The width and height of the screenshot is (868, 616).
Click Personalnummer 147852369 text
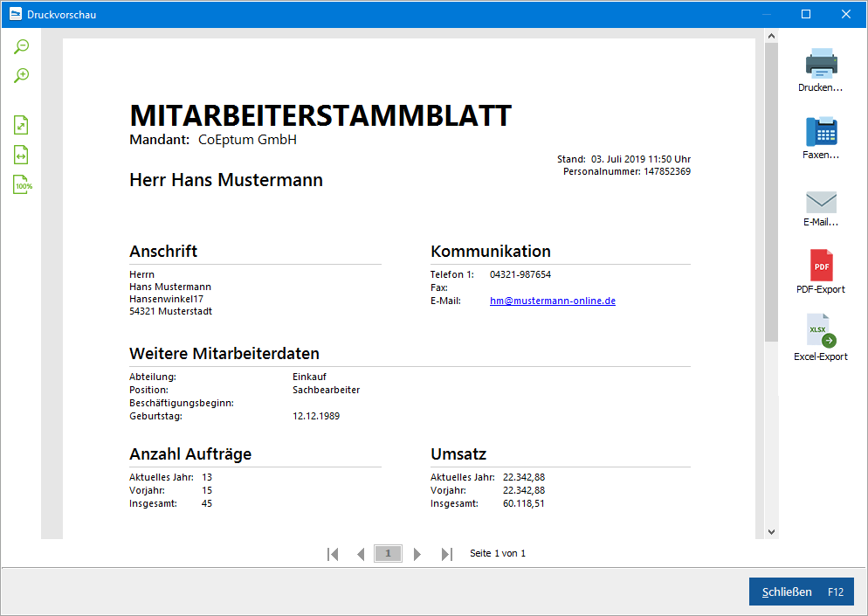click(x=627, y=172)
